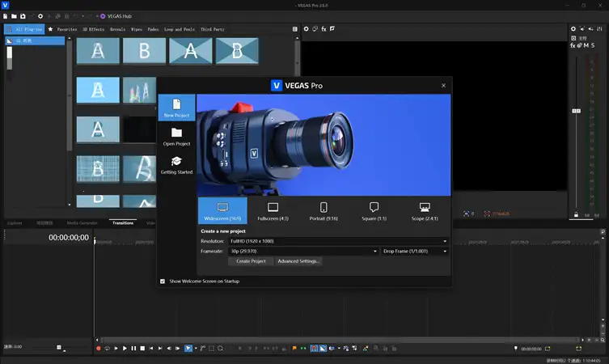Select the Loop and Peels category tab
The image size is (609, 364).
(x=180, y=29)
